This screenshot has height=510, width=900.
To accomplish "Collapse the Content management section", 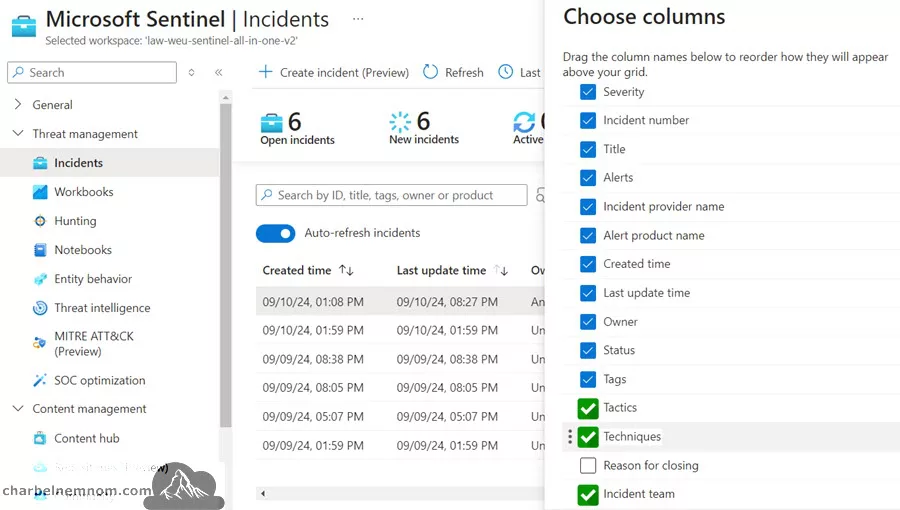I will (18, 408).
